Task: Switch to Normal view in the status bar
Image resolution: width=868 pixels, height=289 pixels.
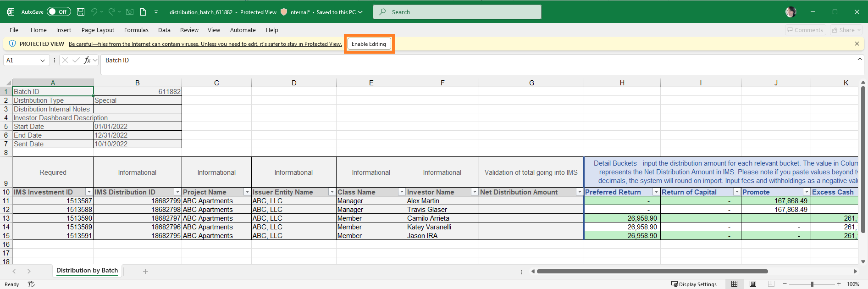Action: [734, 284]
